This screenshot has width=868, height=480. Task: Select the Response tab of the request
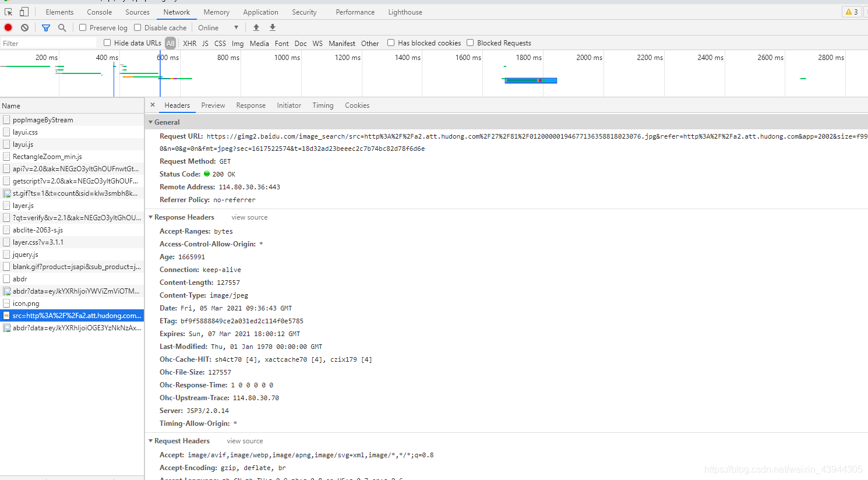click(x=251, y=105)
